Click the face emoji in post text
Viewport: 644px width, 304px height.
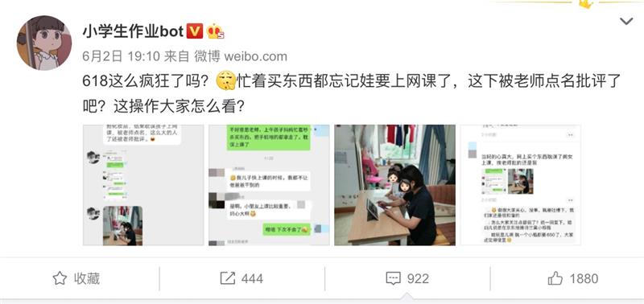tap(226, 80)
